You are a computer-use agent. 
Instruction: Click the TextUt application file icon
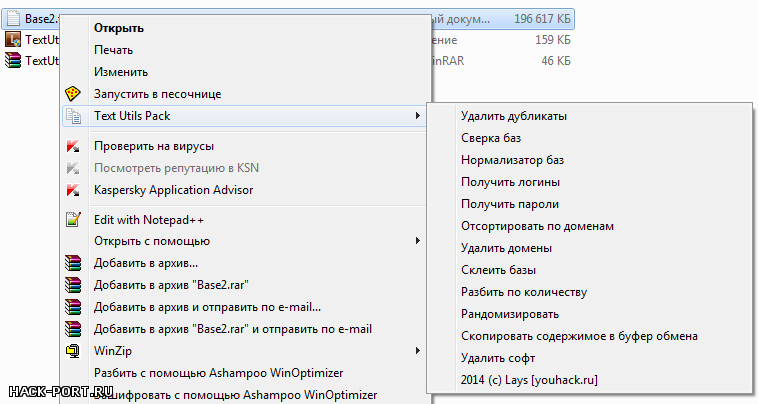pyautogui.click(x=13, y=40)
